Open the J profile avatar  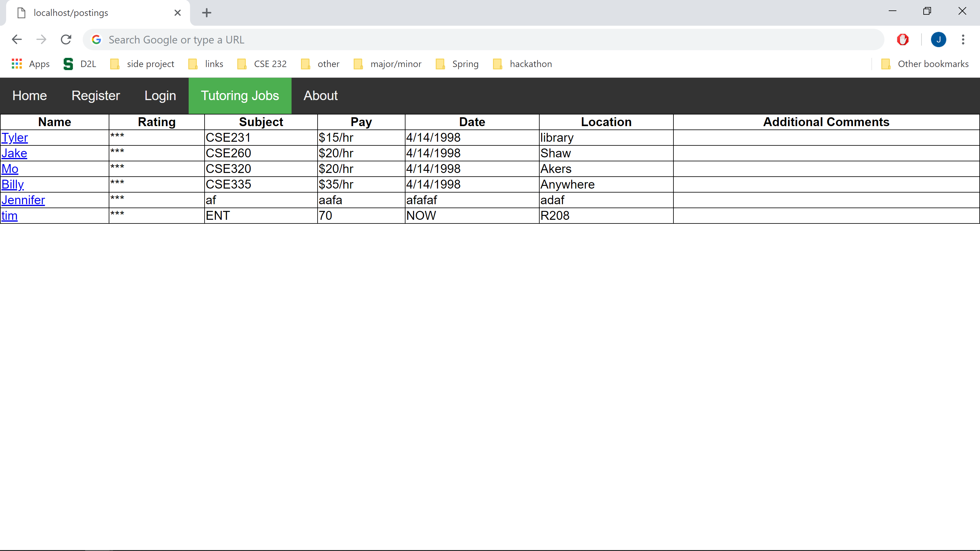[x=938, y=39]
